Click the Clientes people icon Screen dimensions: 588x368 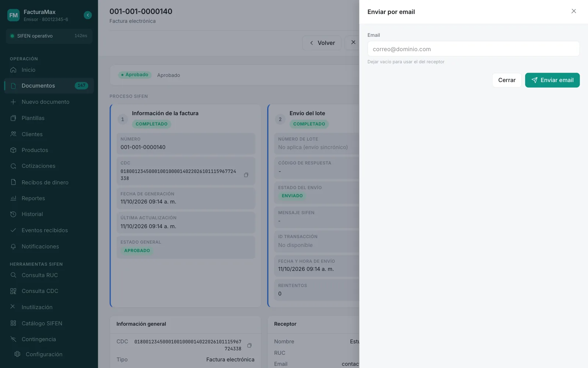(x=13, y=134)
